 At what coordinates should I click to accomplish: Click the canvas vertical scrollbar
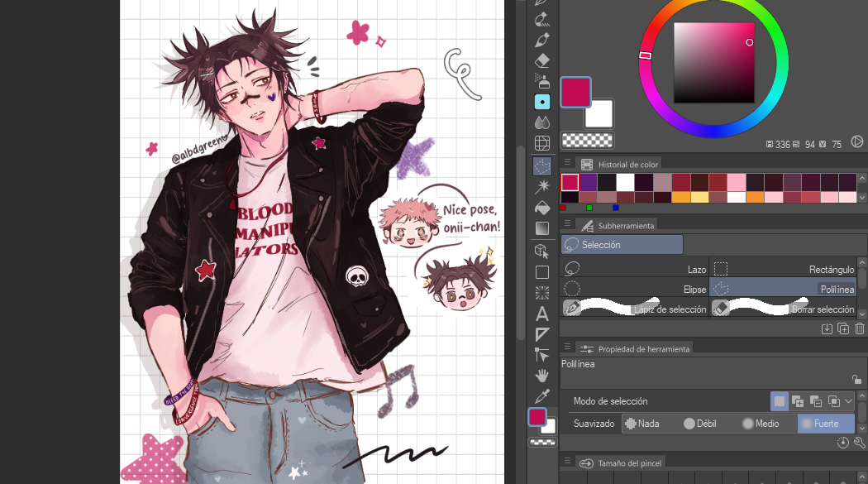(520, 242)
